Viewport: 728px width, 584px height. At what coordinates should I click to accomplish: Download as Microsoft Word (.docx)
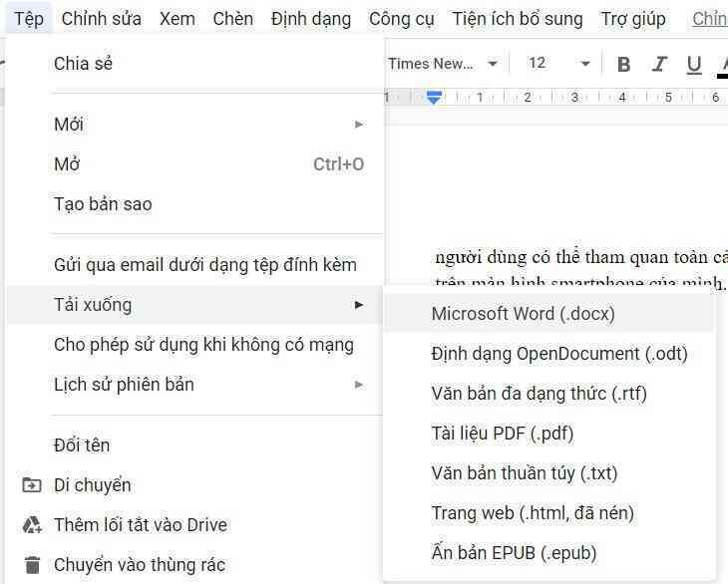(x=548, y=314)
